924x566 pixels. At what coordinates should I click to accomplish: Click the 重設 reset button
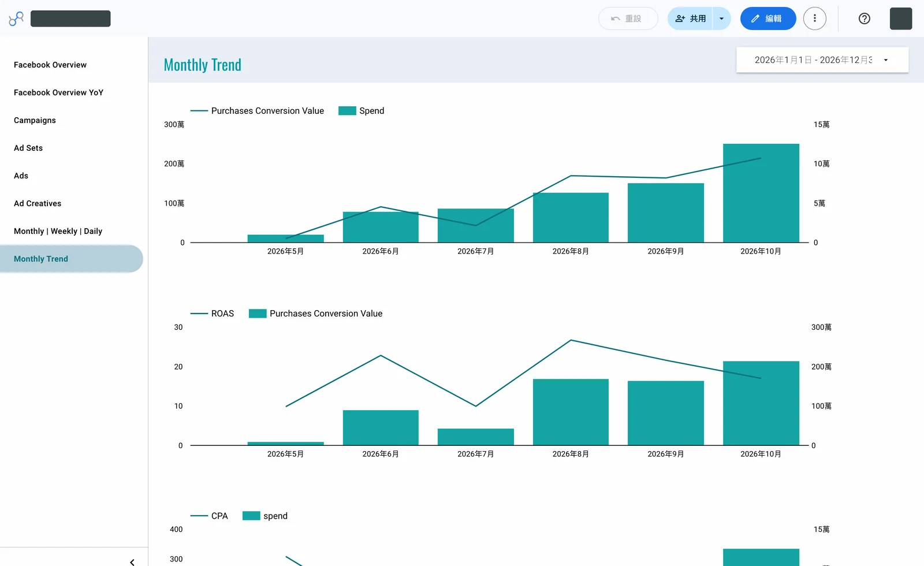tap(628, 18)
